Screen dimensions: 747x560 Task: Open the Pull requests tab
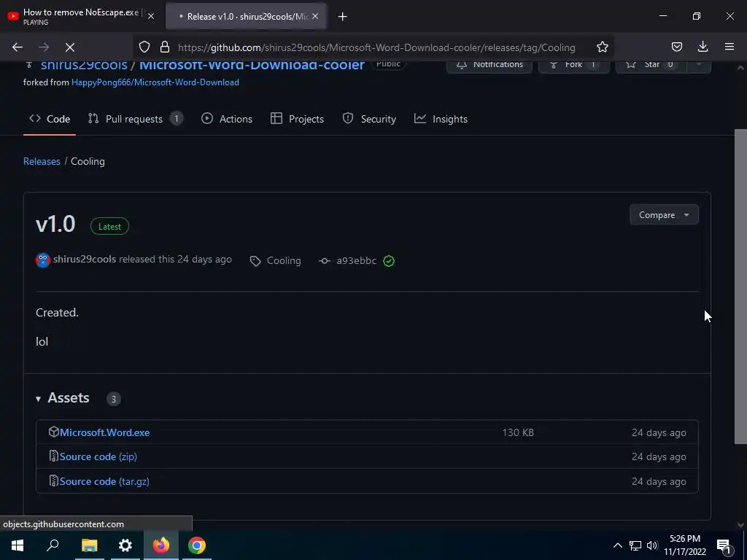coord(135,119)
